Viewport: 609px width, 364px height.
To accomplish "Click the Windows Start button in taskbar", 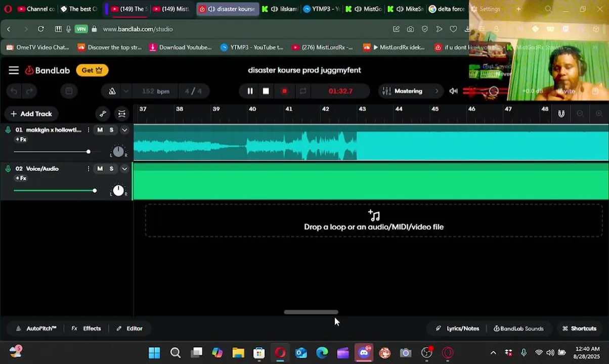I will pyautogui.click(x=154, y=353).
